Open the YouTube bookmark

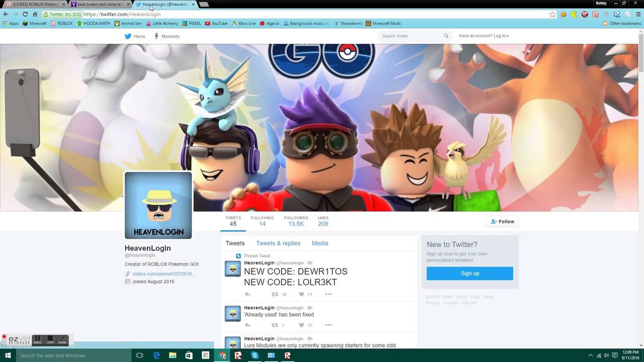[x=216, y=24]
